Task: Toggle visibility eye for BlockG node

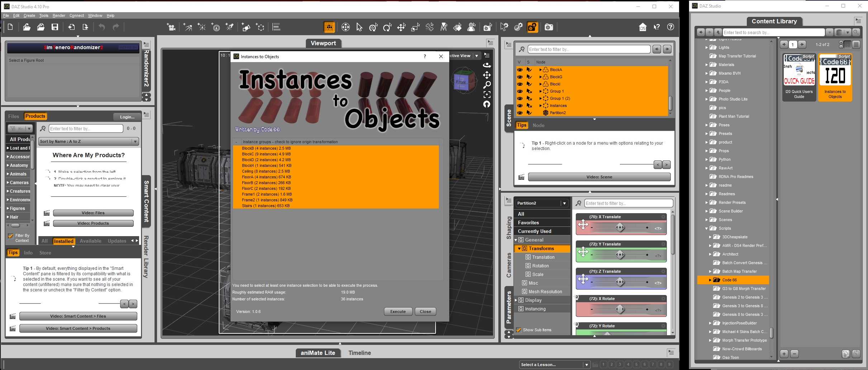Action: point(520,77)
